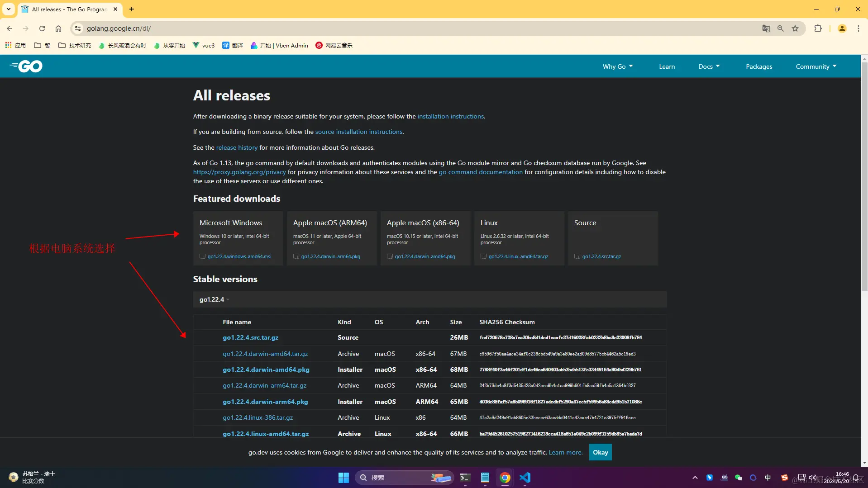Image resolution: width=868 pixels, height=488 pixels.
Task: Open the release history link
Action: [x=237, y=147]
